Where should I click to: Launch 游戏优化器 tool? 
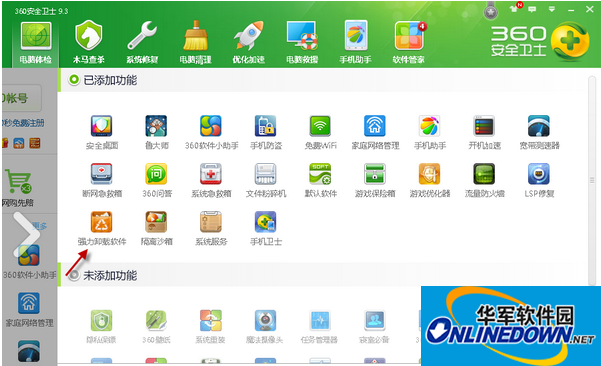point(430,180)
